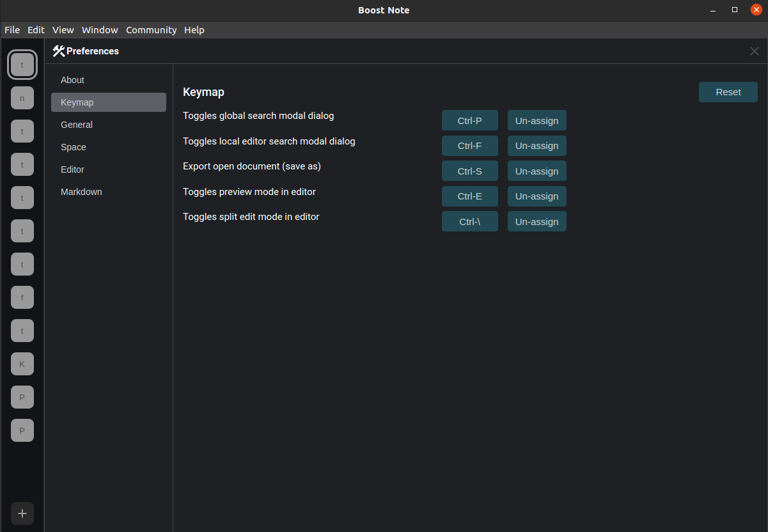Open the Edit menu
The image size is (768, 532).
pos(36,30)
